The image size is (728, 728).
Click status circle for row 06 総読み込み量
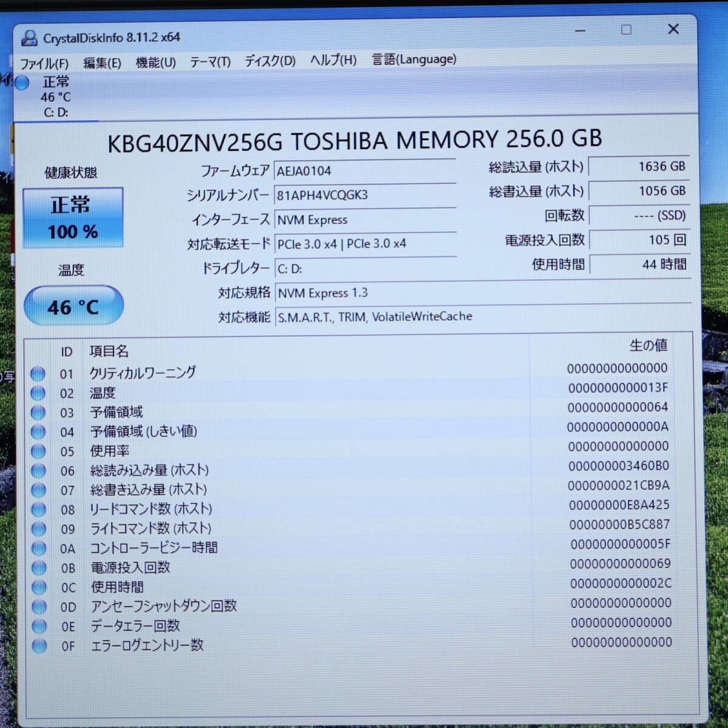[x=38, y=471]
